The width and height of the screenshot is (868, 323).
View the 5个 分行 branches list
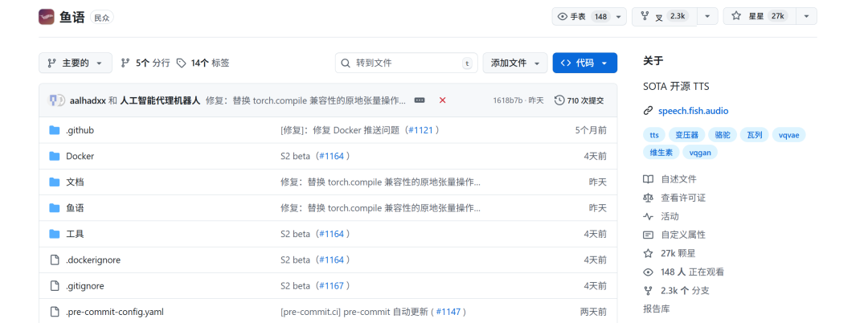coord(145,63)
